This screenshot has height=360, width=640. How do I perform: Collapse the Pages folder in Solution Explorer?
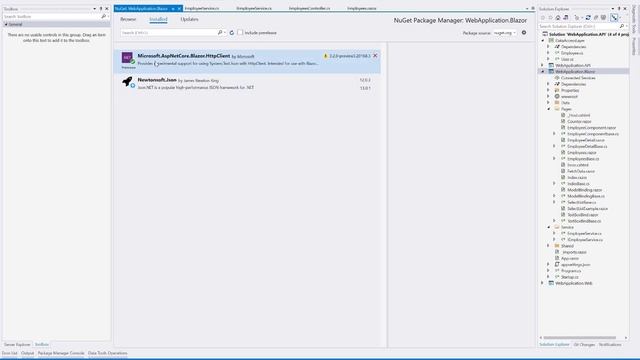549,109
